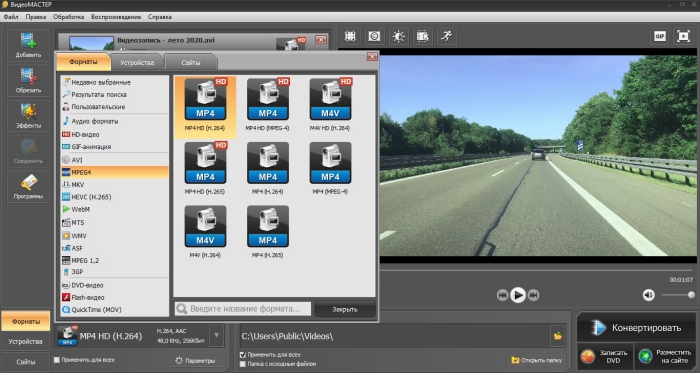
Task: Click the format name search field
Action: pyautogui.click(x=243, y=309)
